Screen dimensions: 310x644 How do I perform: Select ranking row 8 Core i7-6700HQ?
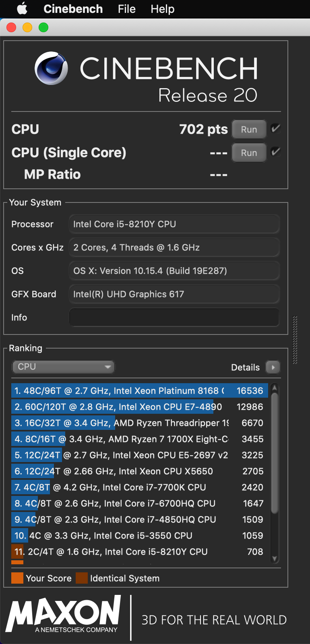(x=139, y=504)
